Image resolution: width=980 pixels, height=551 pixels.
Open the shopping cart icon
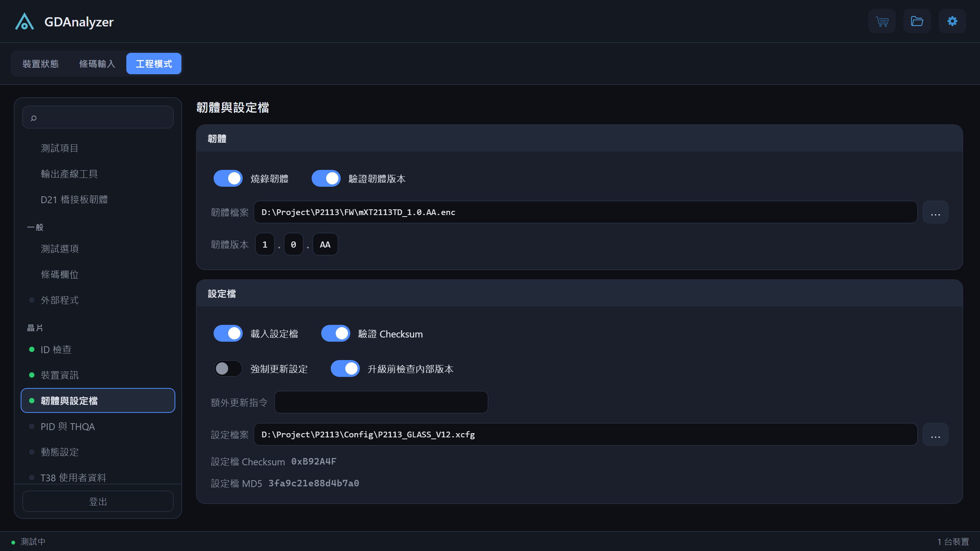[x=882, y=21]
